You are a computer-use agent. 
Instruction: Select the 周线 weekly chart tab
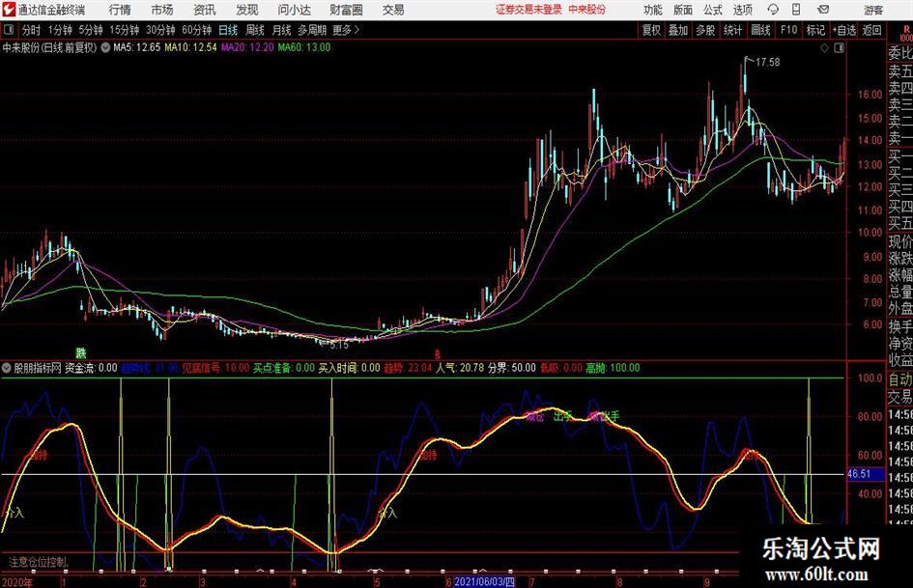(254, 30)
